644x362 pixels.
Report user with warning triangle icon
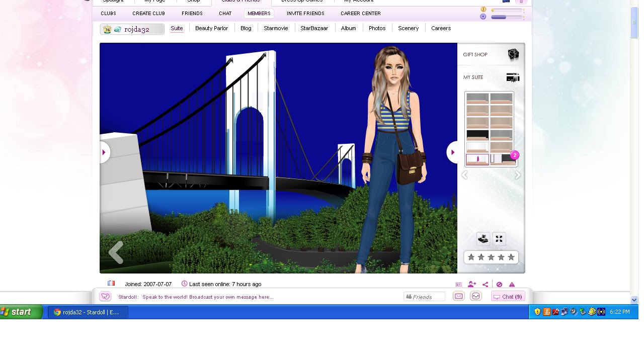point(512,285)
